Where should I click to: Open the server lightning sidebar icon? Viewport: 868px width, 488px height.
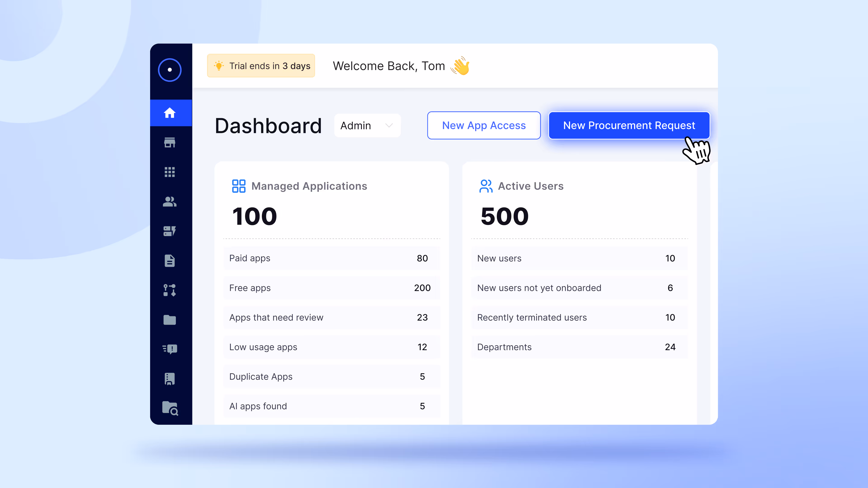(x=170, y=231)
